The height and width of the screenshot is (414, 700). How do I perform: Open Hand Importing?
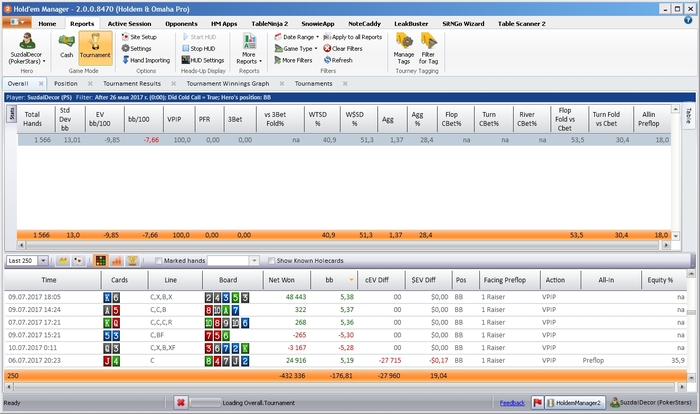[x=146, y=60]
